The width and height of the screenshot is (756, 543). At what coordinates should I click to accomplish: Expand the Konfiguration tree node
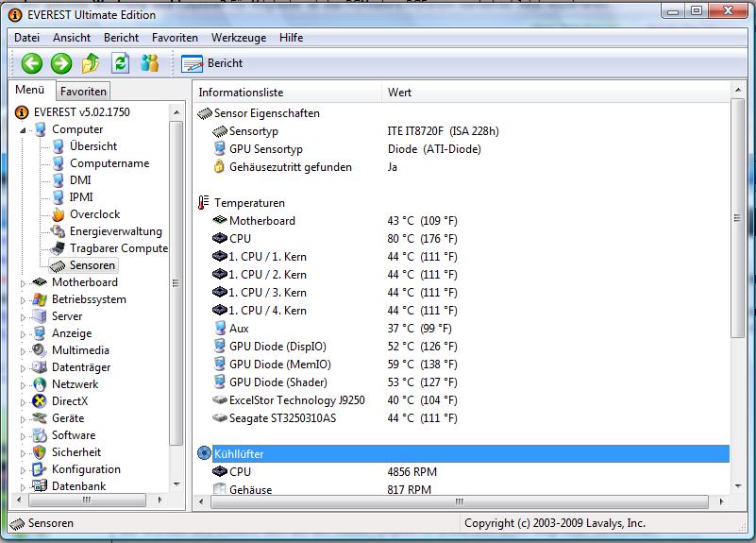click(x=23, y=469)
